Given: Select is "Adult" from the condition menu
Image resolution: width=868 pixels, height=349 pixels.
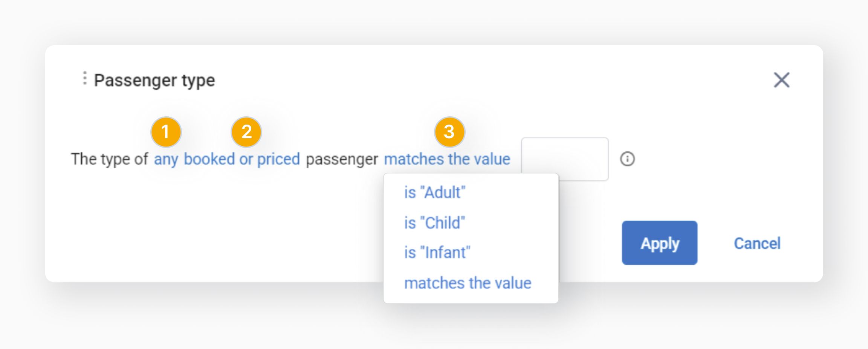Looking at the screenshot, I should pyautogui.click(x=434, y=192).
